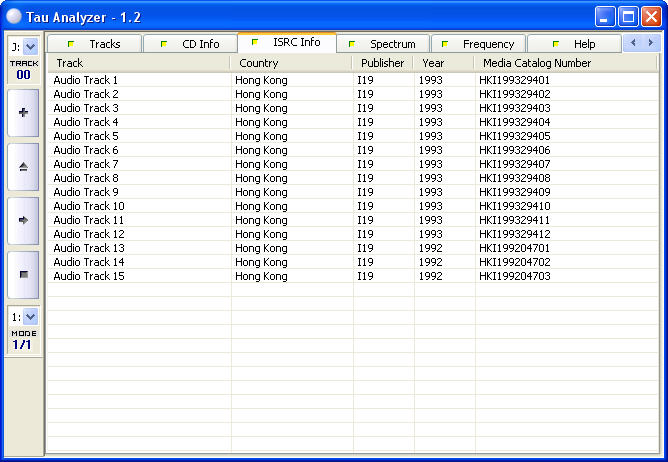Expand the mode speed dropdown
Viewport: 668px width, 462px height.
click(x=30, y=317)
